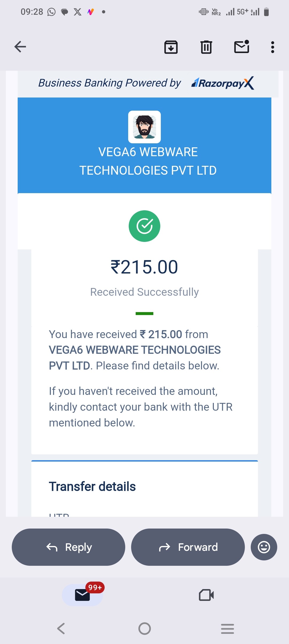Image resolution: width=289 pixels, height=644 pixels.
Task: Tap the Transfer details heading
Action: (92, 486)
